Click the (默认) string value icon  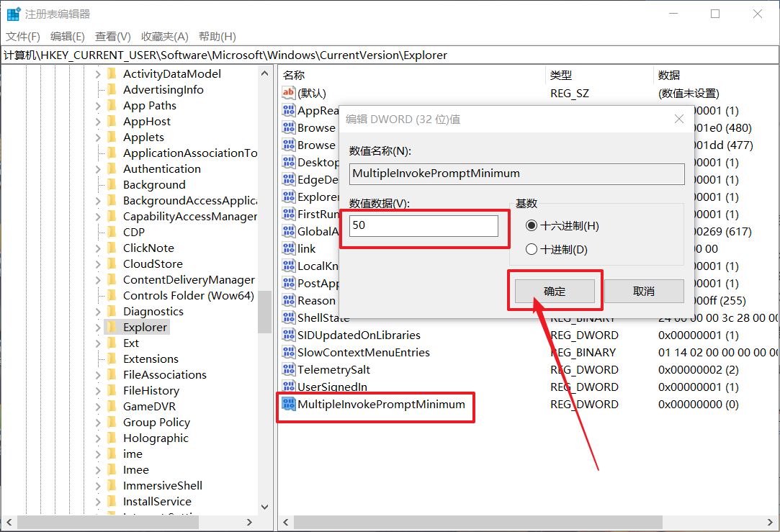click(288, 94)
